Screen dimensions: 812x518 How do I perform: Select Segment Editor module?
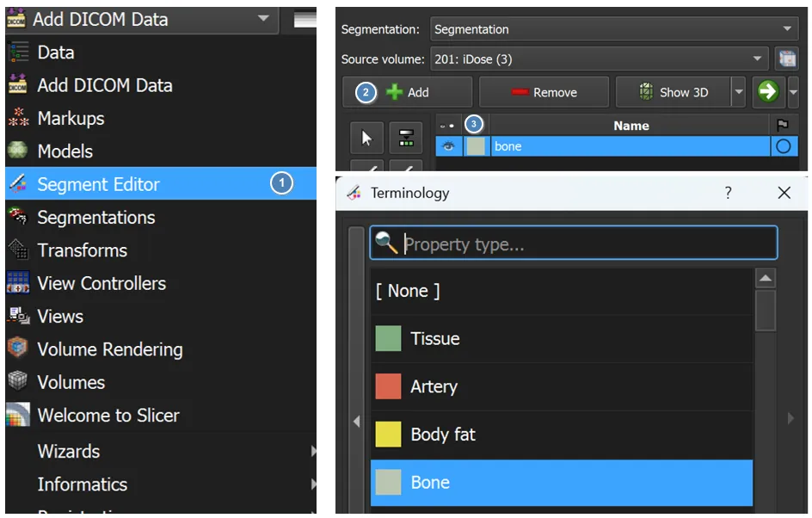(x=161, y=184)
